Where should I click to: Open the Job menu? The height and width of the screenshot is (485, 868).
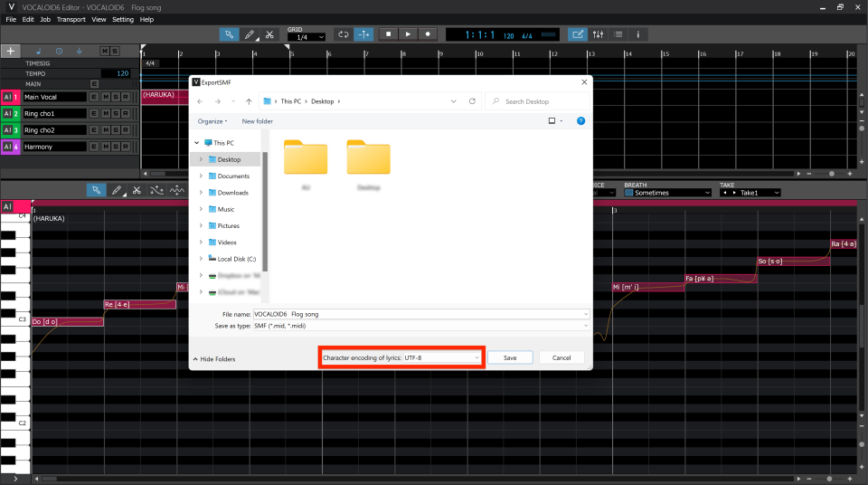[45, 19]
